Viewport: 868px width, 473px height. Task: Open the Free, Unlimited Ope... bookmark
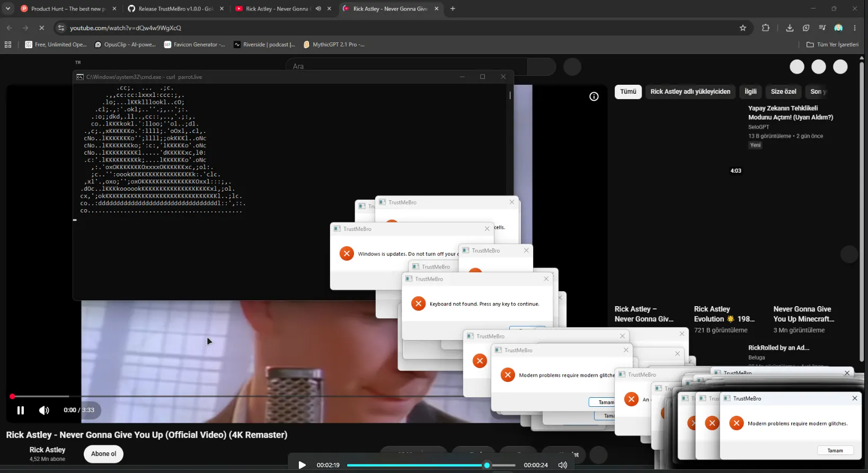(56, 44)
